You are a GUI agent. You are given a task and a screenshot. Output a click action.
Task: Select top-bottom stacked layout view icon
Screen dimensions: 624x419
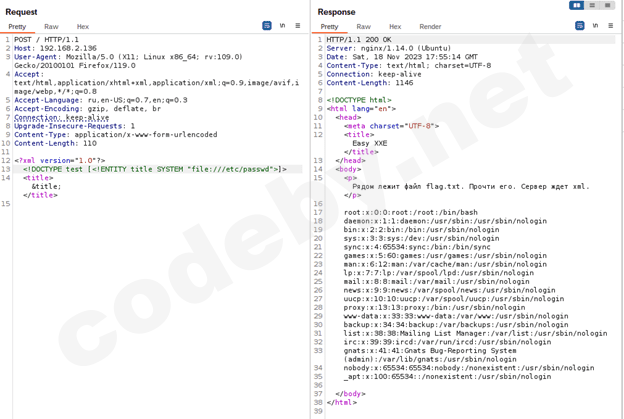[592, 5]
